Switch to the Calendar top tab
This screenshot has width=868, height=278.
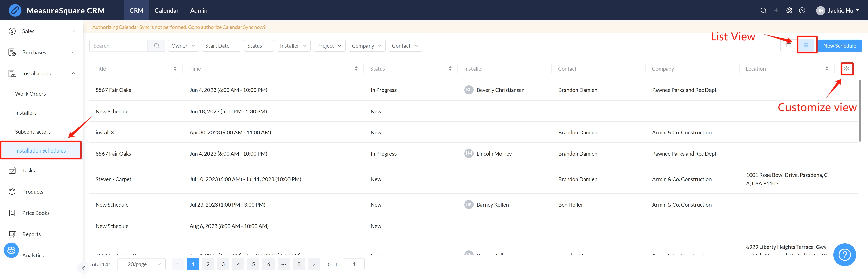[x=166, y=10]
